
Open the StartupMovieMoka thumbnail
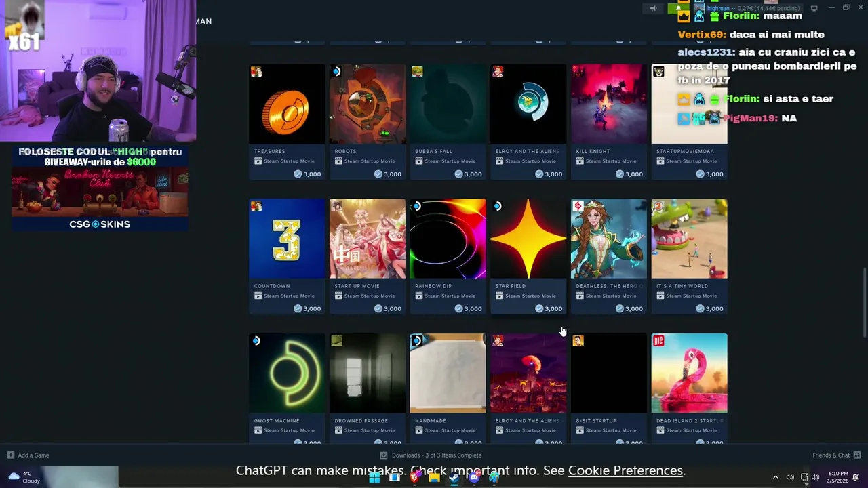point(690,104)
